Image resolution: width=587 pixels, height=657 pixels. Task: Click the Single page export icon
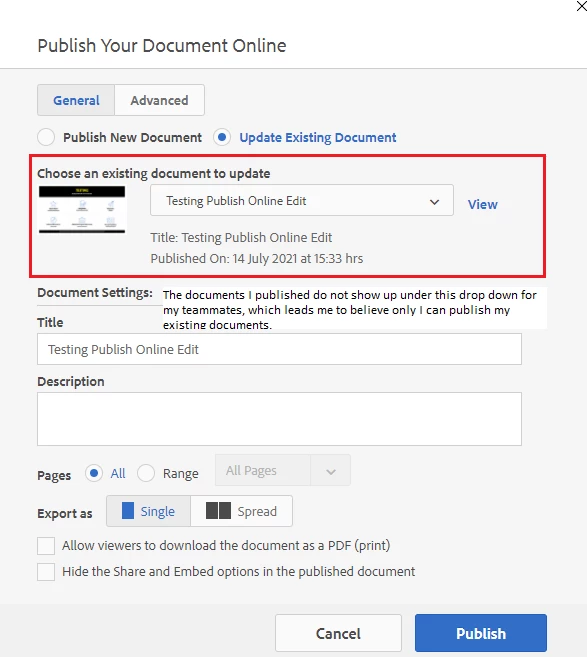point(127,511)
